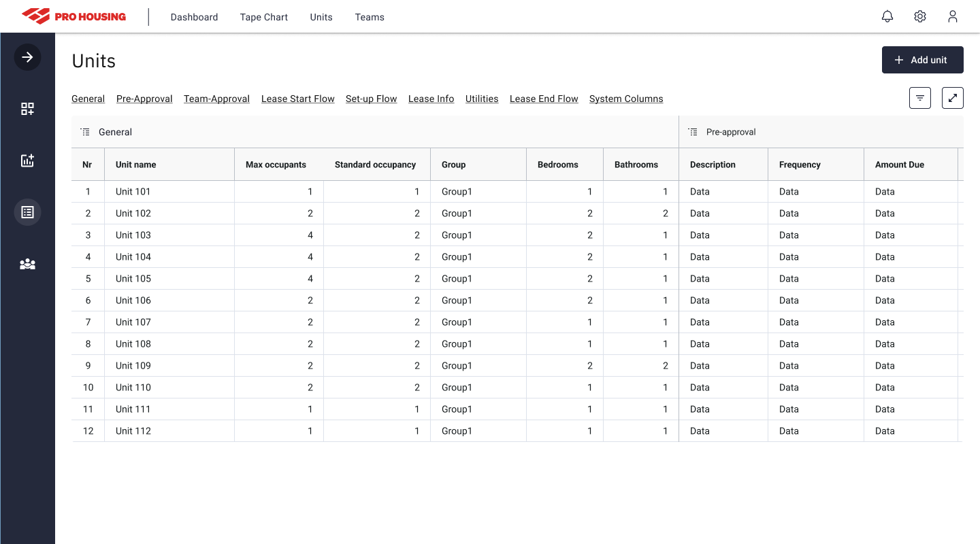Image resolution: width=980 pixels, height=544 pixels.
Task: Switch to the Tape Chart navigation item
Action: pyautogui.click(x=263, y=17)
